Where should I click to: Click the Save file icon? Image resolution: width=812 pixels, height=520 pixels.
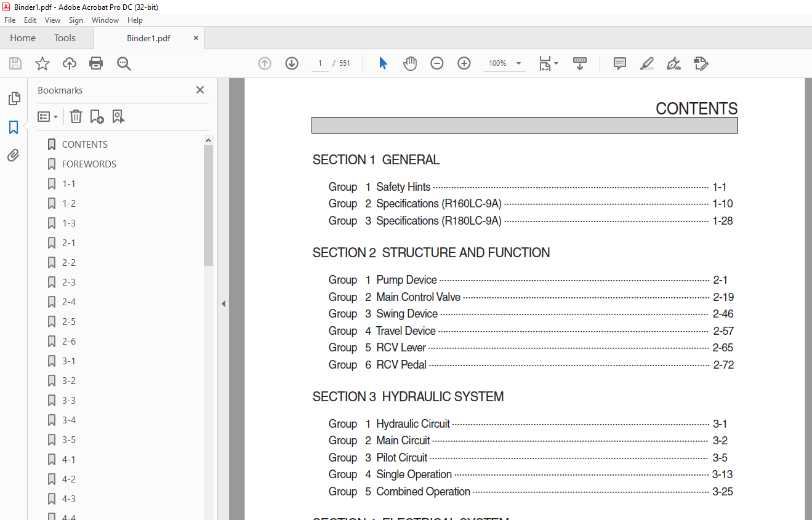[x=15, y=63]
